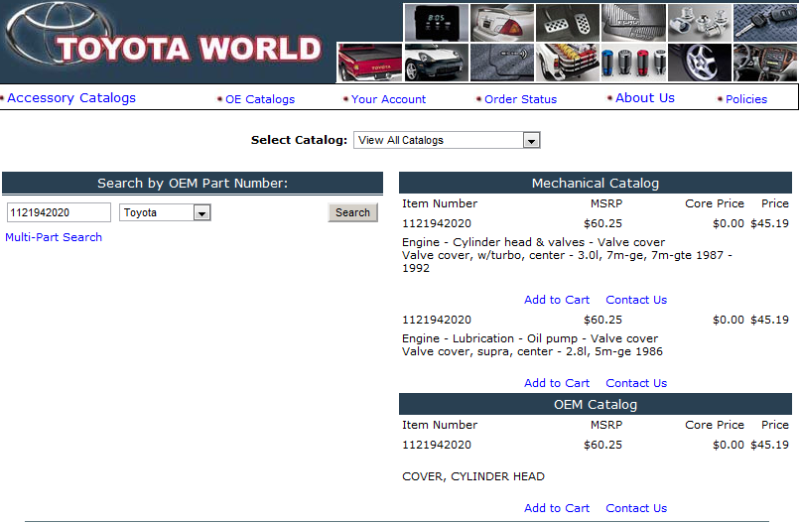Go to OE Catalogs
Viewport: 800px width, 524px height.
pyautogui.click(x=260, y=99)
